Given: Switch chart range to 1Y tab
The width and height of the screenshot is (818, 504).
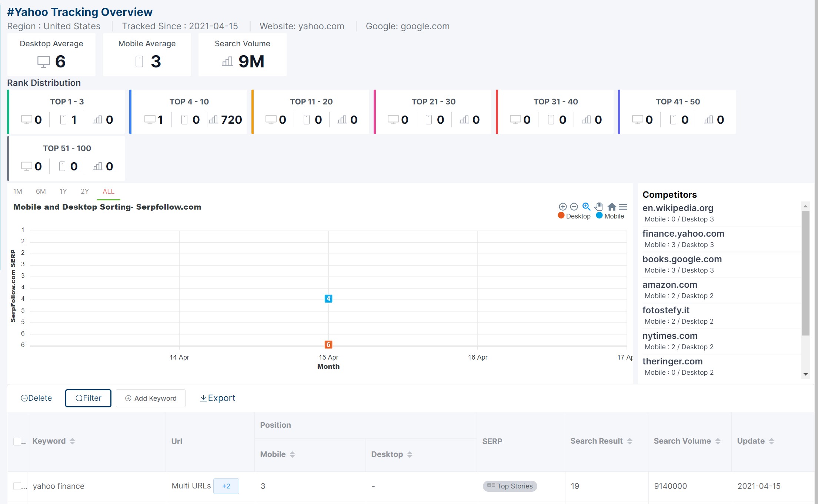Looking at the screenshot, I should click(x=63, y=191).
